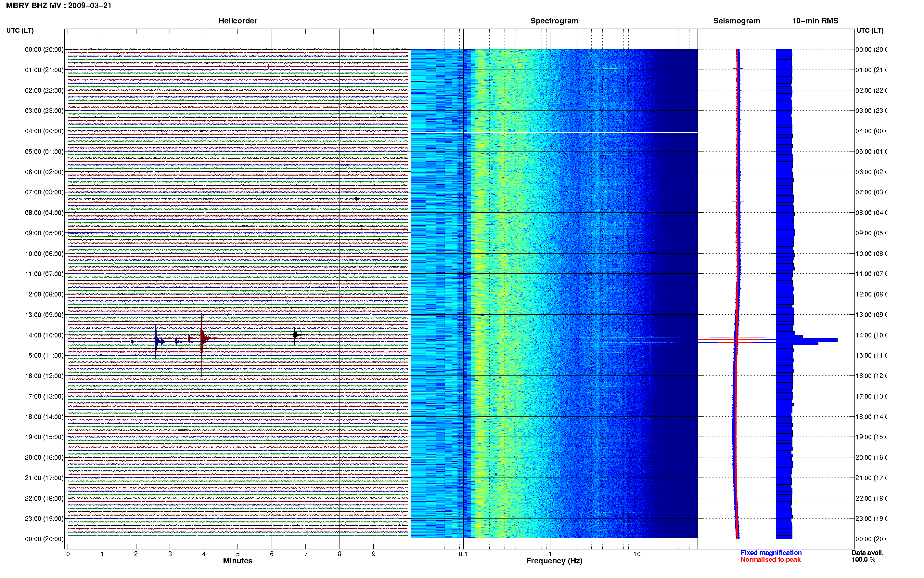The height and width of the screenshot is (578, 924).
Task: Click the black helicorder event spike near minute 6.7
Action: pos(294,335)
